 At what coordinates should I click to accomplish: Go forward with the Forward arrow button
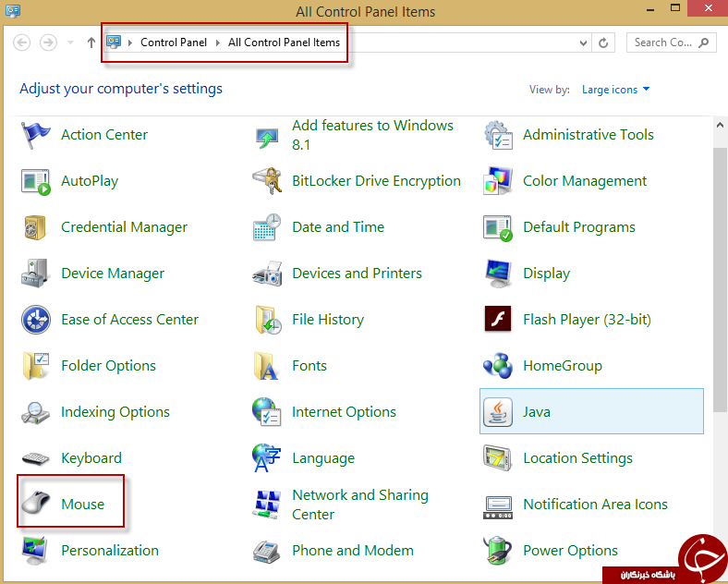[x=48, y=43]
